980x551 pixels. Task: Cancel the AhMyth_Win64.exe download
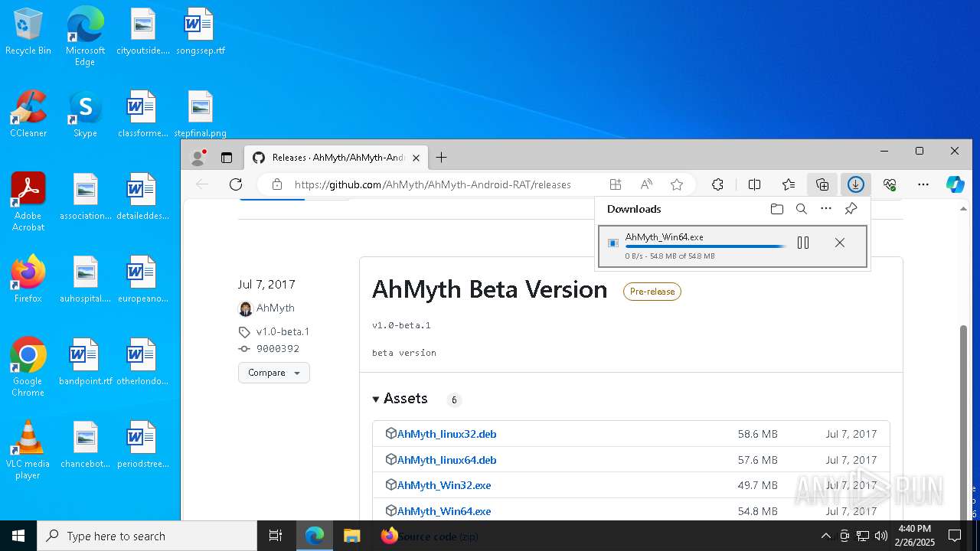(840, 243)
